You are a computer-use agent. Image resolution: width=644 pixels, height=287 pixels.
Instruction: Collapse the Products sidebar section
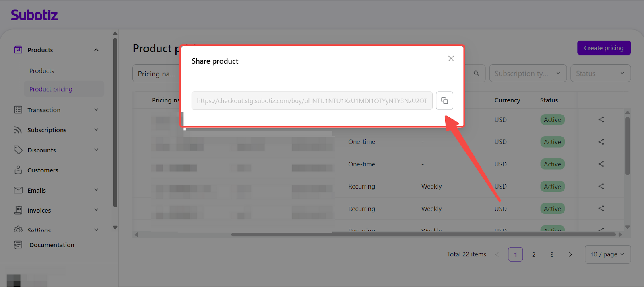click(96, 50)
